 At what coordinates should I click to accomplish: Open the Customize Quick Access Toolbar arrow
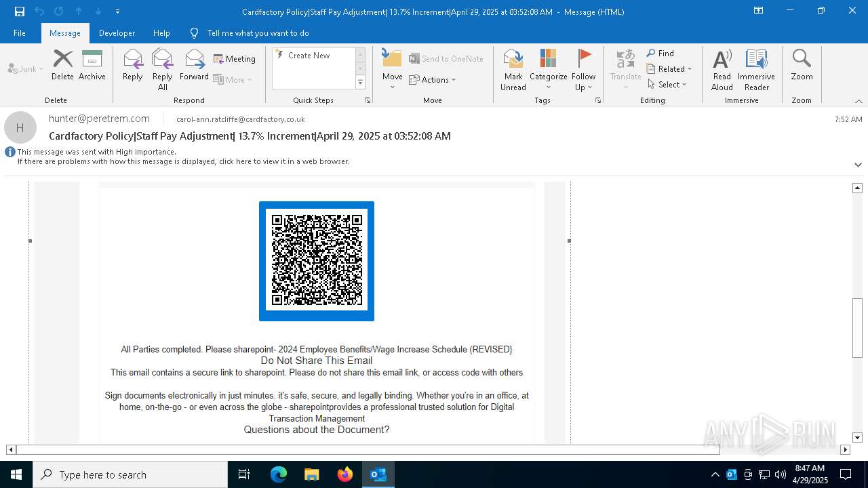pos(118,12)
